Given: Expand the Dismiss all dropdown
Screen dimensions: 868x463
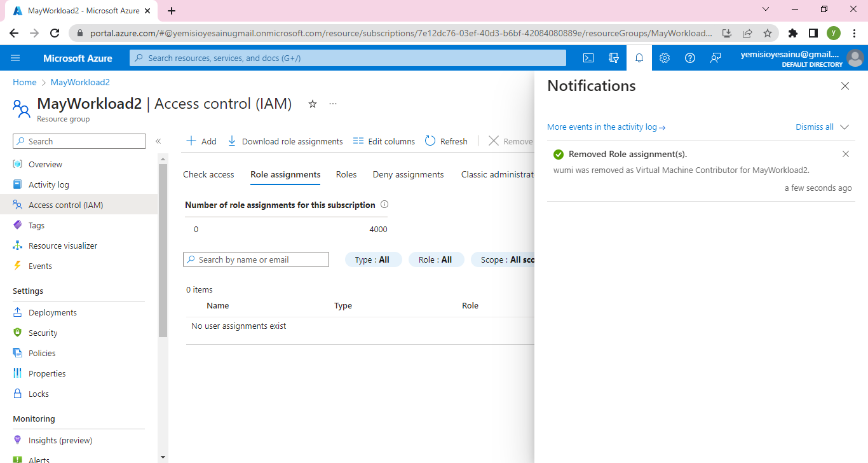Looking at the screenshot, I should click(844, 127).
